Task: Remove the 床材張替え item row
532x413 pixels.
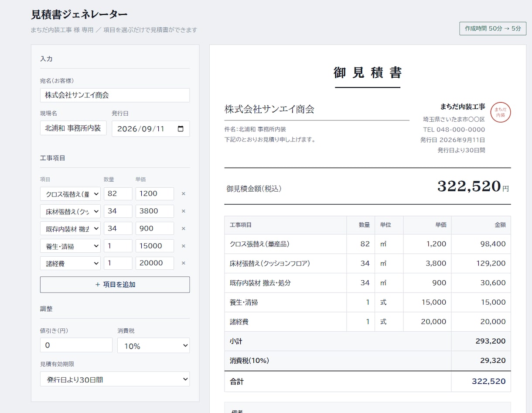Action: pos(183,211)
